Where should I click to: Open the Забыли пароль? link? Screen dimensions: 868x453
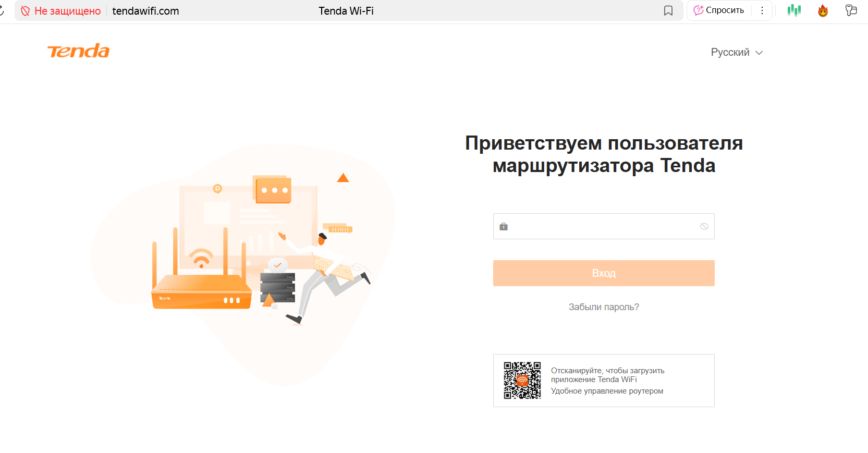[x=604, y=307]
